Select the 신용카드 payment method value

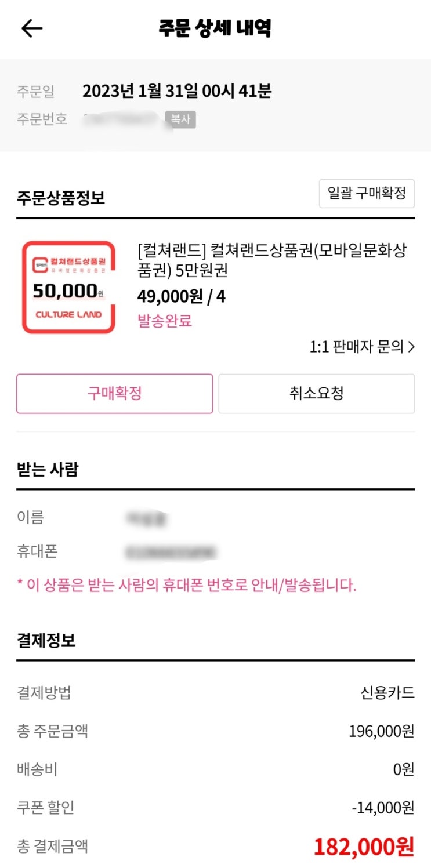coord(387,692)
